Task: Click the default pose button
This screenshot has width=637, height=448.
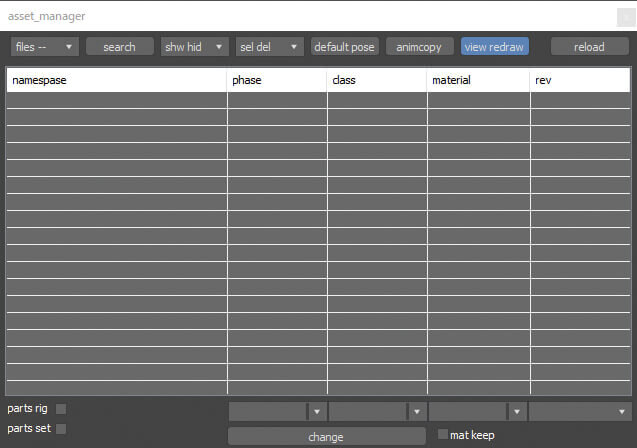Action: coord(344,47)
